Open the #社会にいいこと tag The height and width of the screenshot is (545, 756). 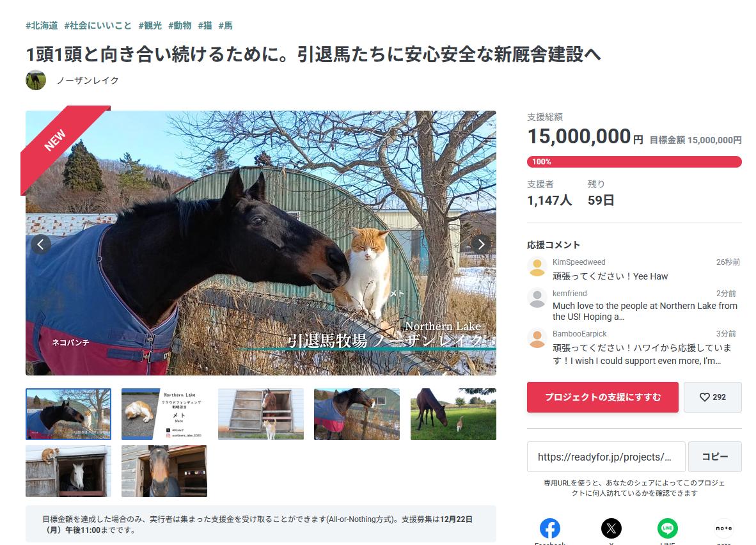point(98,26)
